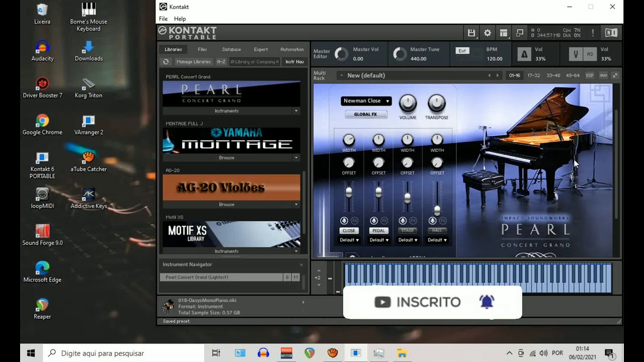Click the STAGE channel level fader

[x=408, y=198]
